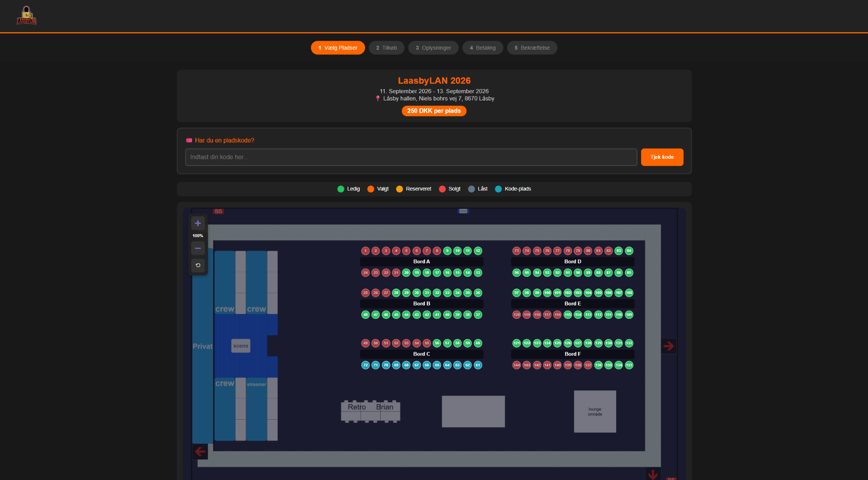Select free seat 96 at Bord D
This screenshot has height=480, width=868.
point(516,272)
